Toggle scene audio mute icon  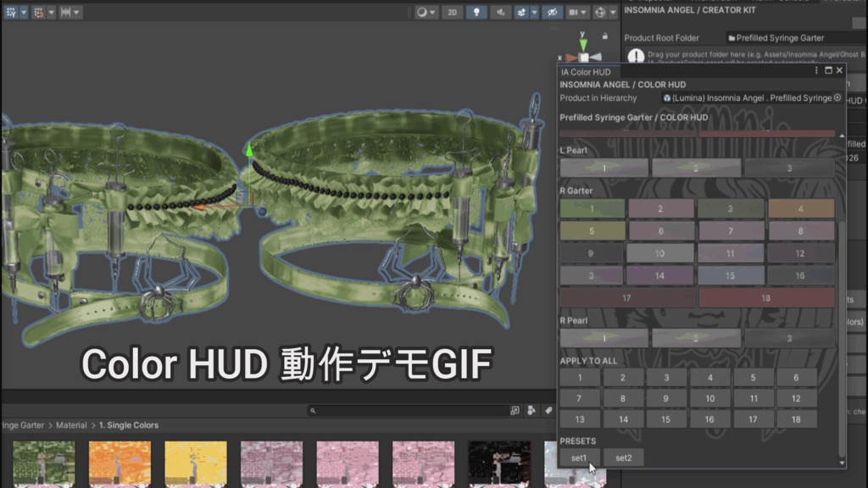tap(500, 12)
